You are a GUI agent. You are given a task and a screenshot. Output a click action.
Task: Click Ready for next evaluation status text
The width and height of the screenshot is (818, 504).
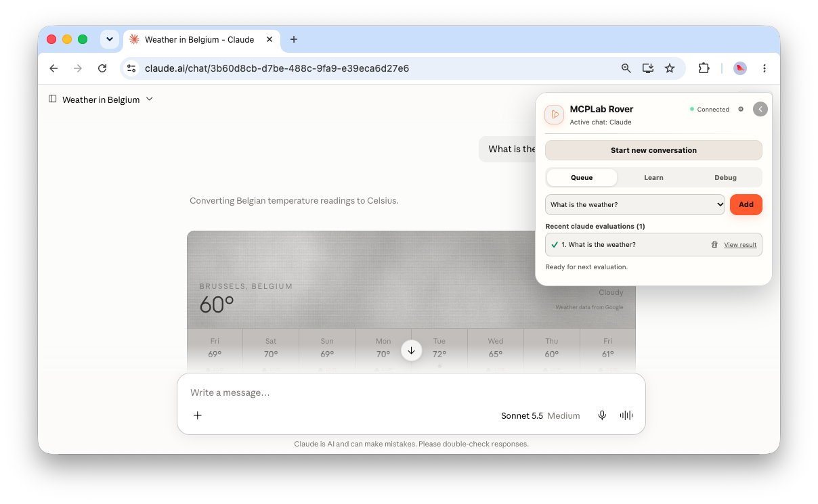click(586, 267)
